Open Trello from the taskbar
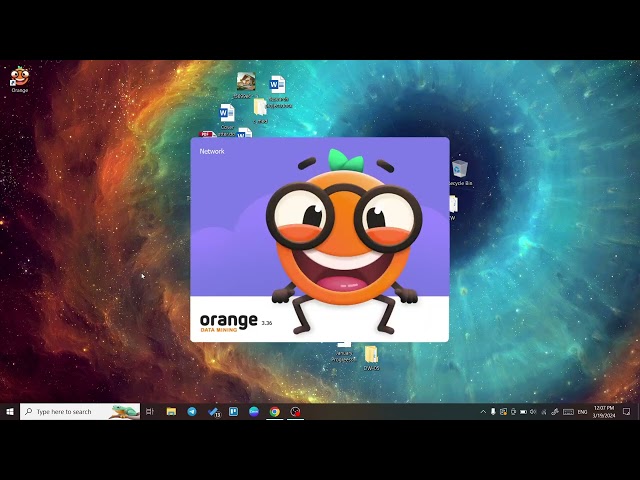Image resolution: width=640 pixels, height=480 pixels. (x=233, y=411)
